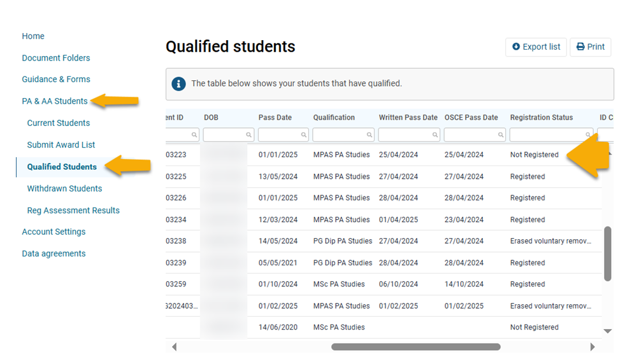Click left arrow of horizontal scrollbar
632x364 pixels.
tap(174, 347)
